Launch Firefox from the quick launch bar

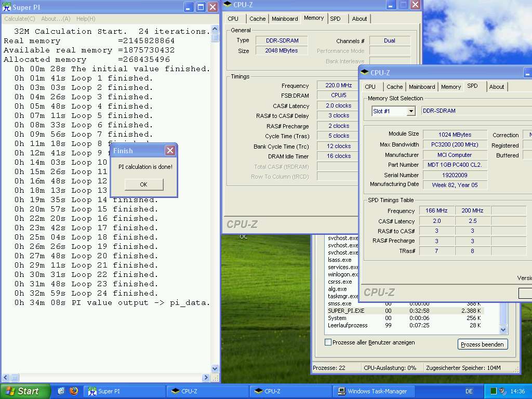coord(73,391)
